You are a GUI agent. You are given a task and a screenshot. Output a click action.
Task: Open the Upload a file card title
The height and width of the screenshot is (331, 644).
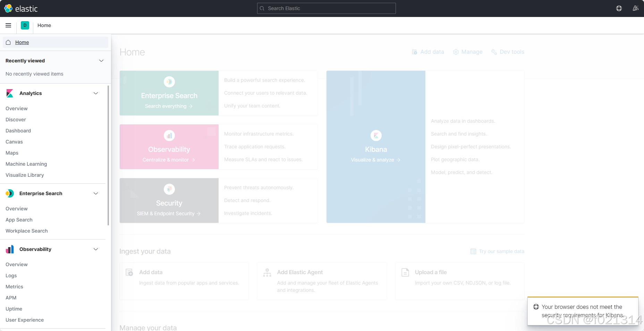click(431, 272)
